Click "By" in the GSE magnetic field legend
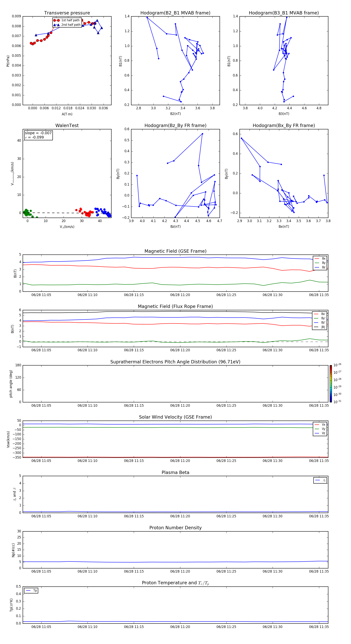Screen dimensions: 351x644 point(324,263)
